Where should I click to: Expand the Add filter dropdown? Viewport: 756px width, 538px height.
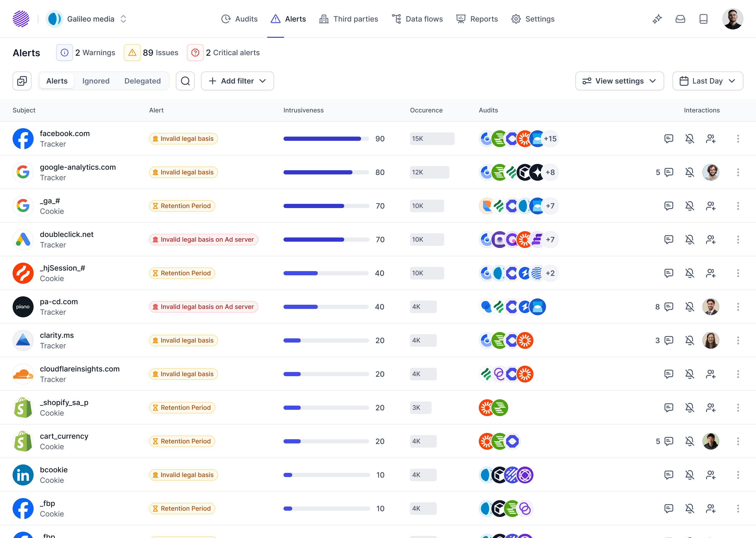coord(237,81)
